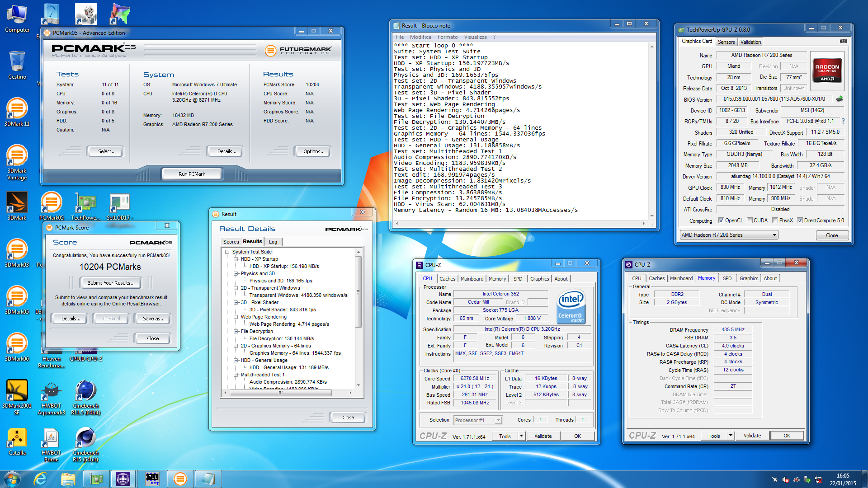Click Details... button in PCMark Score window
The width and height of the screenshot is (868, 488).
pos(71,319)
